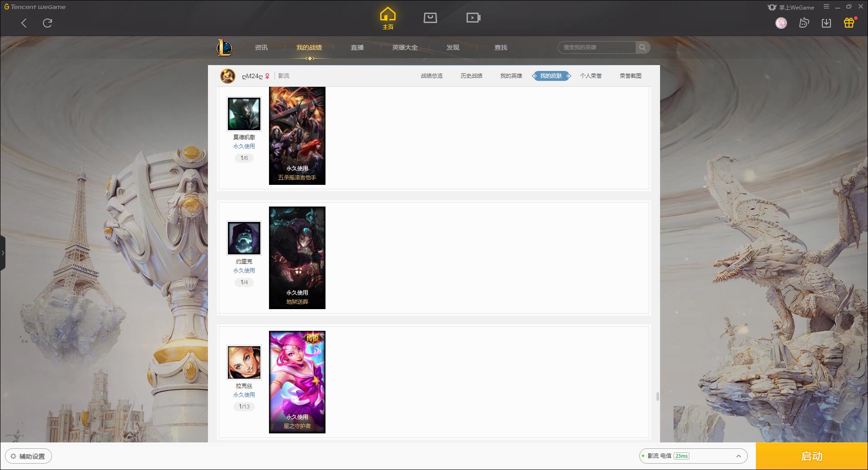The image size is (868, 470).
Task: Click the search magnifier button
Action: coord(642,47)
